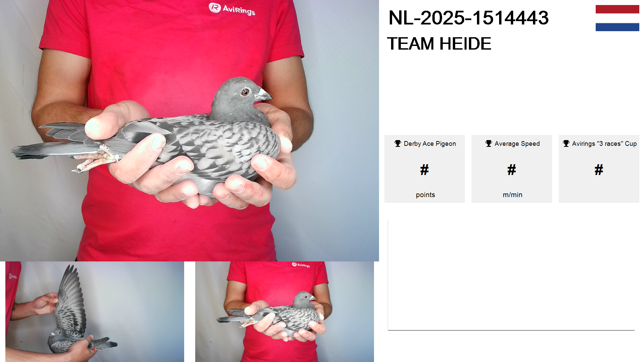
Task: Click the points label
Action: [x=425, y=195]
